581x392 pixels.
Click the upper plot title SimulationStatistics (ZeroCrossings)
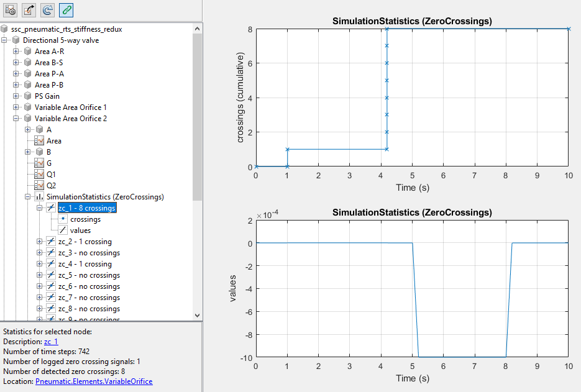click(412, 21)
